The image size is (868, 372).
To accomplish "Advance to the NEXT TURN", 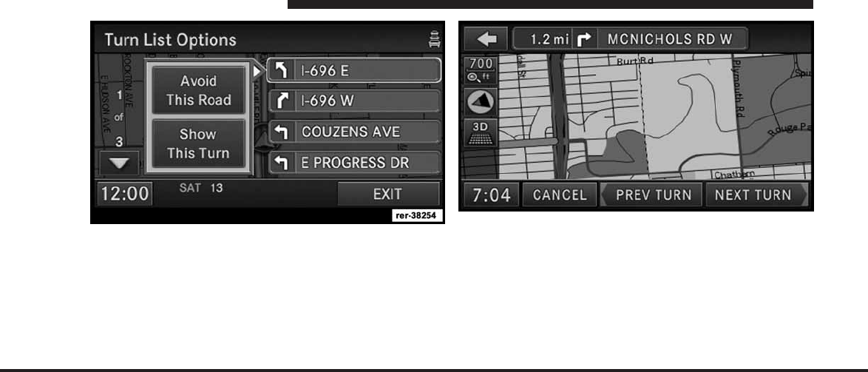I will pos(756,195).
